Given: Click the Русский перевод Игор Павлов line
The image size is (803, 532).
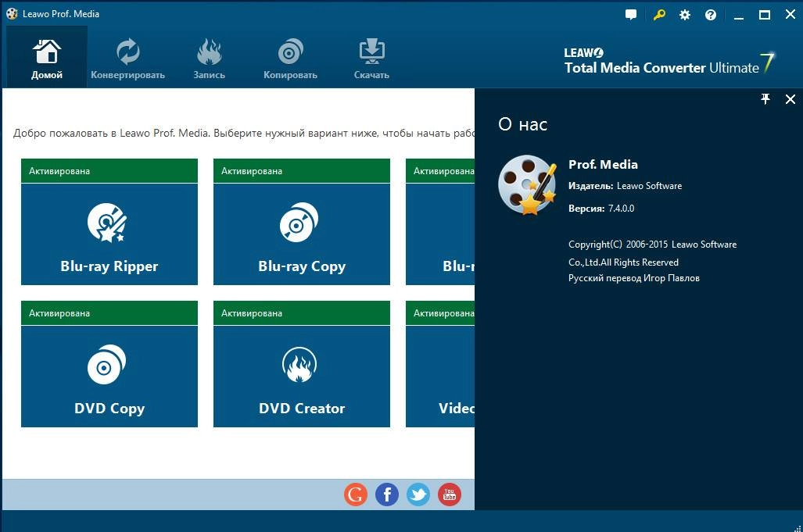Looking at the screenshot, I should point(633,278).
